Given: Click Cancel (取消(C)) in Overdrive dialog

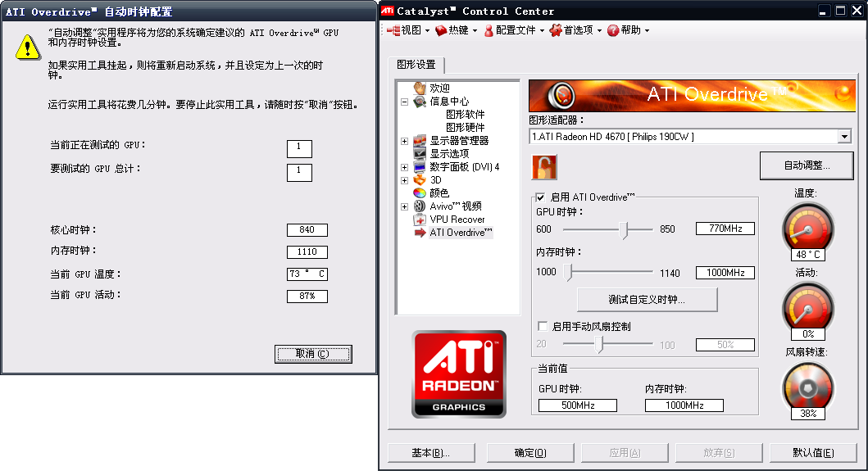Looking at the screenshot, I should 313,354.
